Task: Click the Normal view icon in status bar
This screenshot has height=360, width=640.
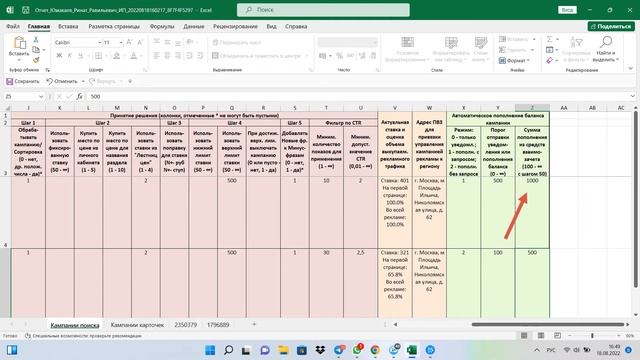Action: [x=524, y=336]
